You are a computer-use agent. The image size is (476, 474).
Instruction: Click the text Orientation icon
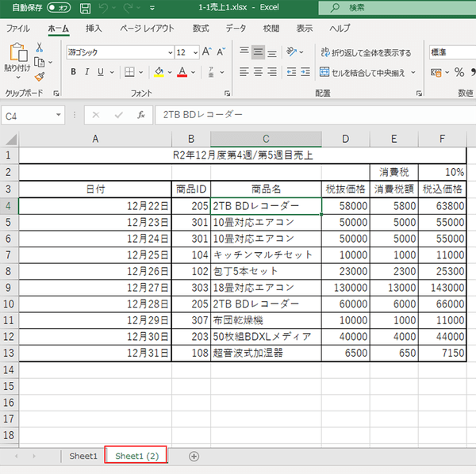pyautogui.click(x=291, y=52)
